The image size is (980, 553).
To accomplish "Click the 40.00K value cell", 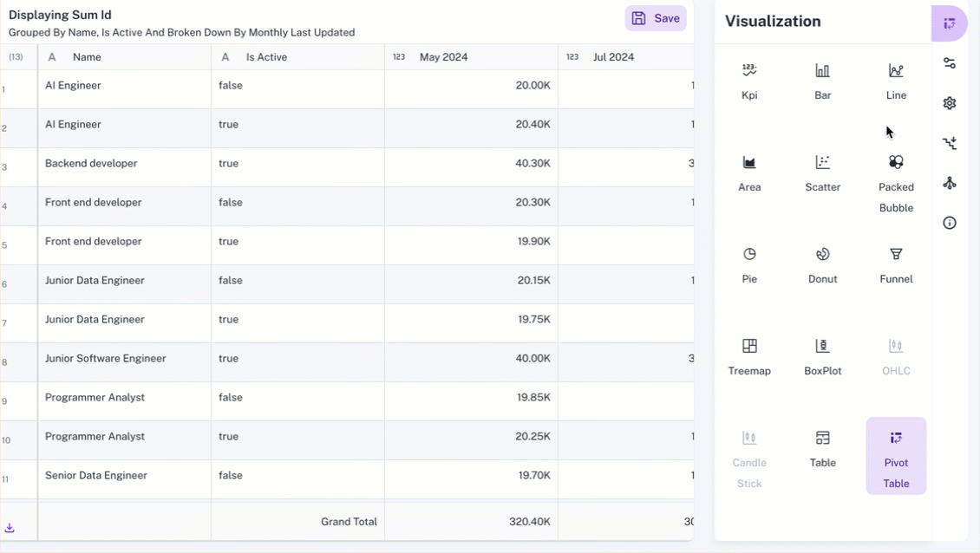I will coord(471,361).
